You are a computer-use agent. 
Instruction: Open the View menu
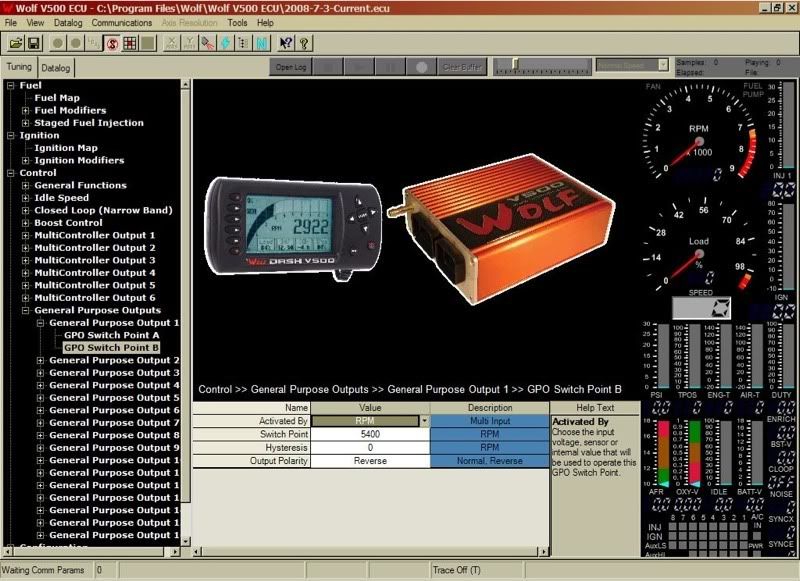[x=35, y=23]
